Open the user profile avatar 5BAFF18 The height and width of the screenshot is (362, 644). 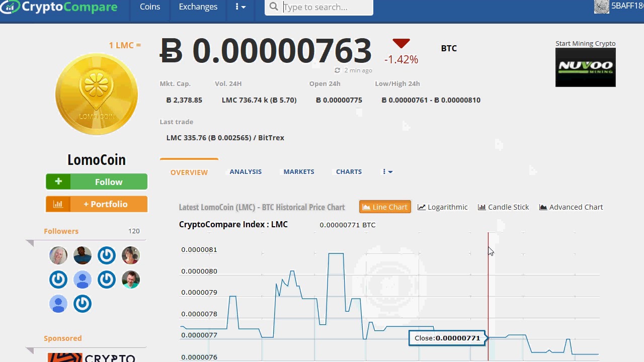(x=602, y=7)
